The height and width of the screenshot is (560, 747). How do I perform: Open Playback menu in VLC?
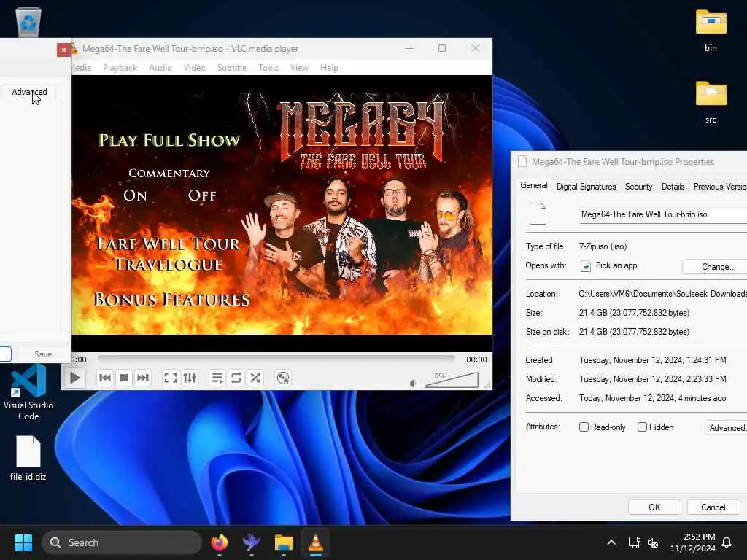(120, 68)
